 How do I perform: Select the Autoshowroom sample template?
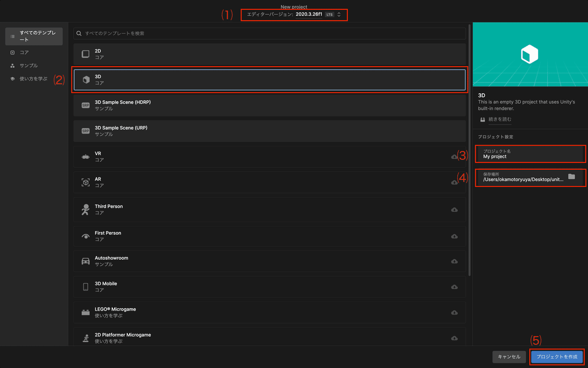point(269,261)
